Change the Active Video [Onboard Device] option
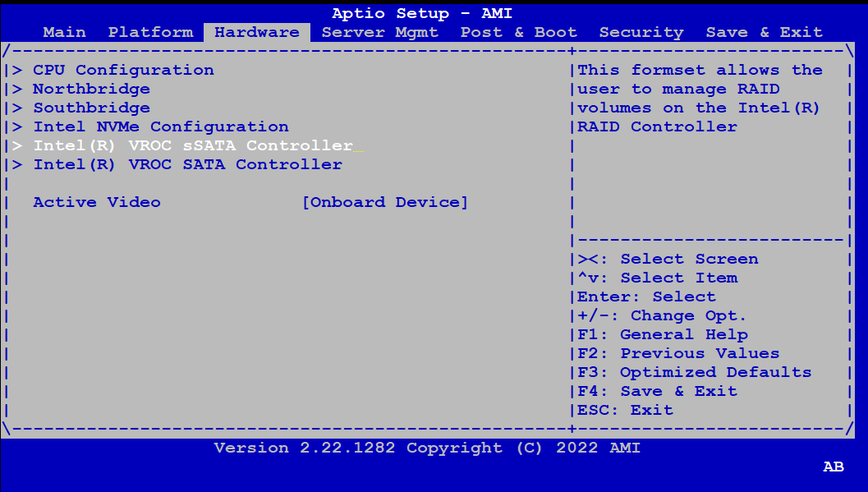Viewport: 868px width, 492px height. click(x=385, y=202)
